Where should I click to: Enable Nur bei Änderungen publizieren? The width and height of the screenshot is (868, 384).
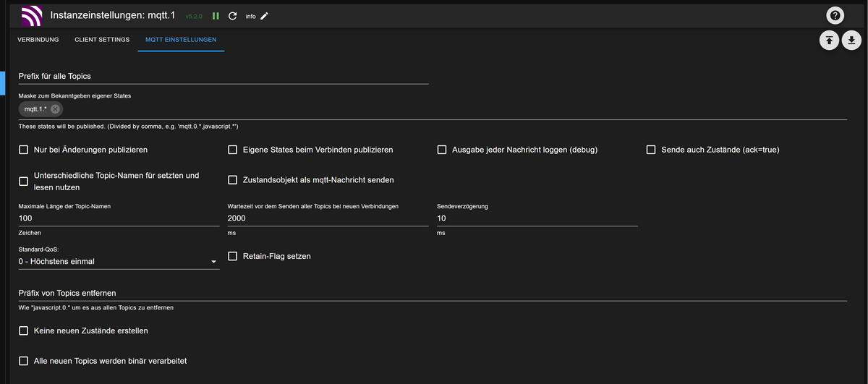(x=24, y=150)
